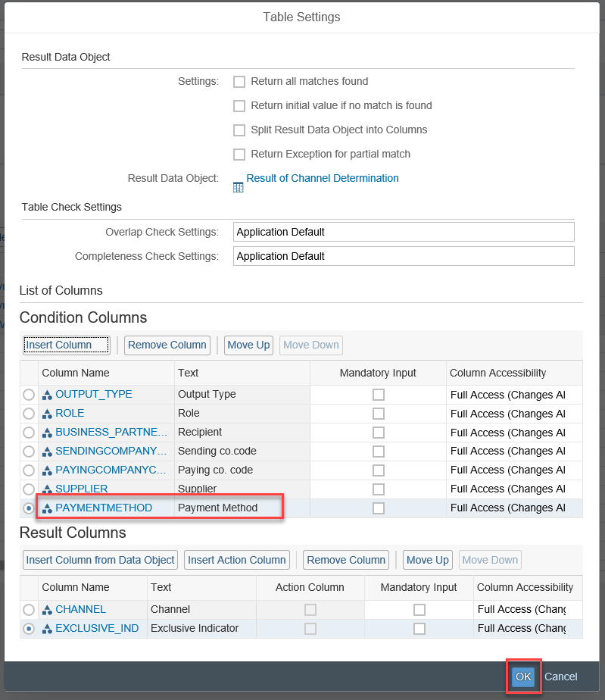This screenshot has height=700, width=605.
Task: Click the data object icon beside OUTPUT_TYPE
Action: 47,395
